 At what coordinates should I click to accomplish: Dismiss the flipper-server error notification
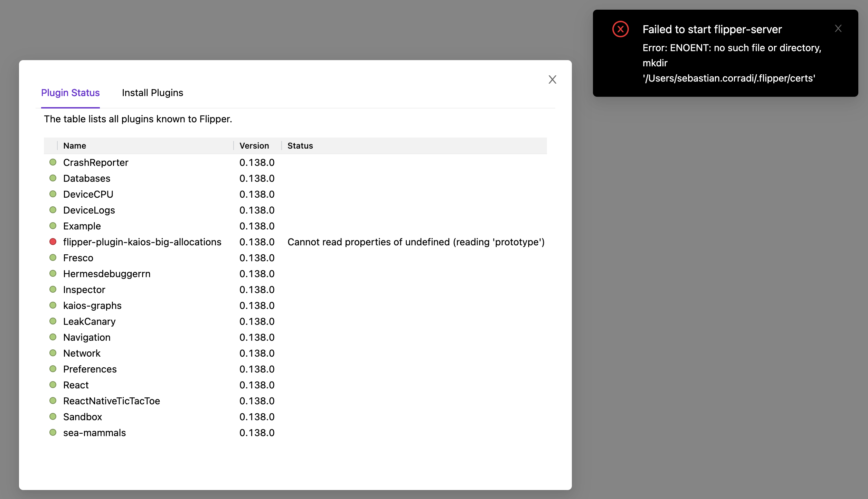tap(838, 28)
